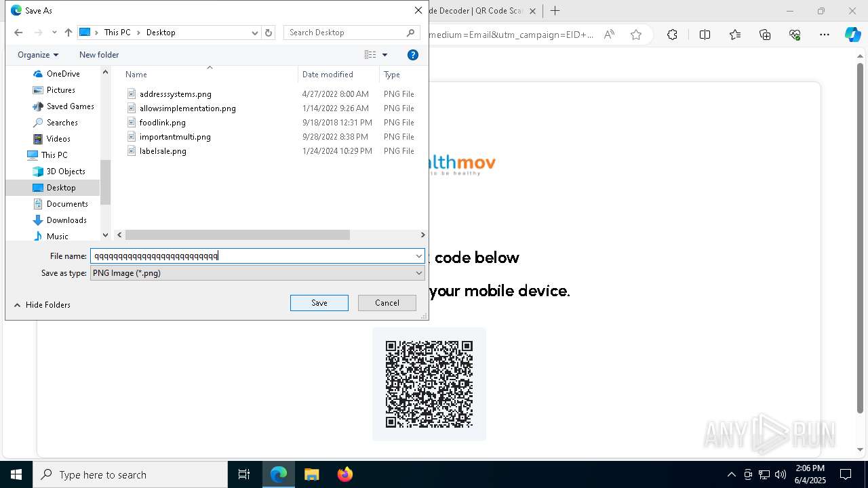Open volume control in system tray
Image resolution: width=868 pixels, height=488 pixels.
click(x=781, y=474)
